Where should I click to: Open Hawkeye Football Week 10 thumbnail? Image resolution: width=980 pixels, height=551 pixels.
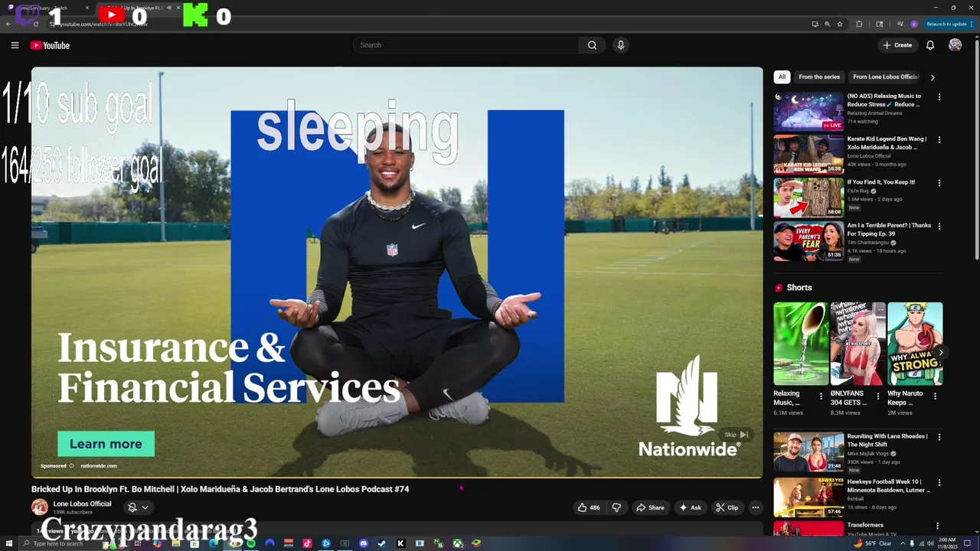[x=808, y=497]
